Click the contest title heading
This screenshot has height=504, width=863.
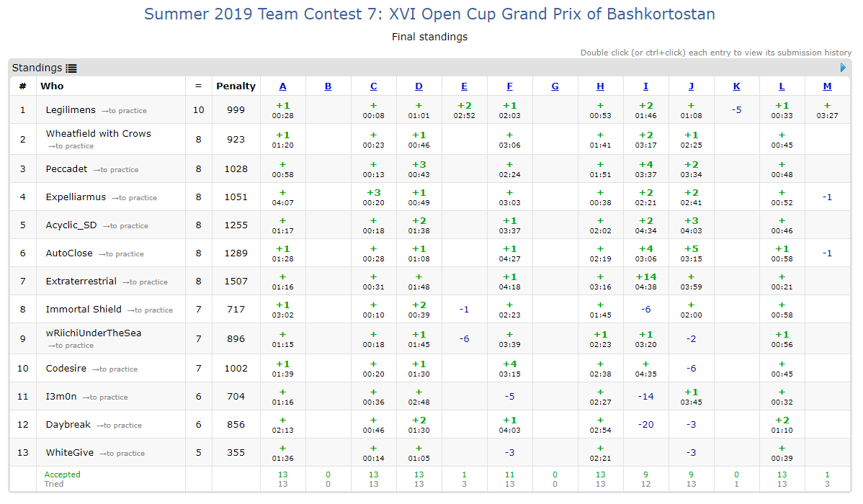[x=429, y=14]
